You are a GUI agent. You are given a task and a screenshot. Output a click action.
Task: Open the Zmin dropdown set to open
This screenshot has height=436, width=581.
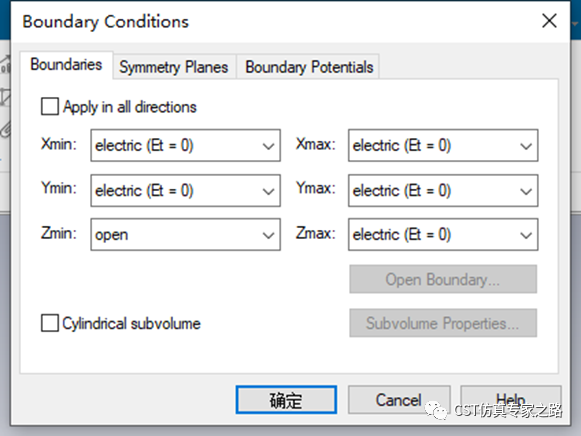click(185, 234)
